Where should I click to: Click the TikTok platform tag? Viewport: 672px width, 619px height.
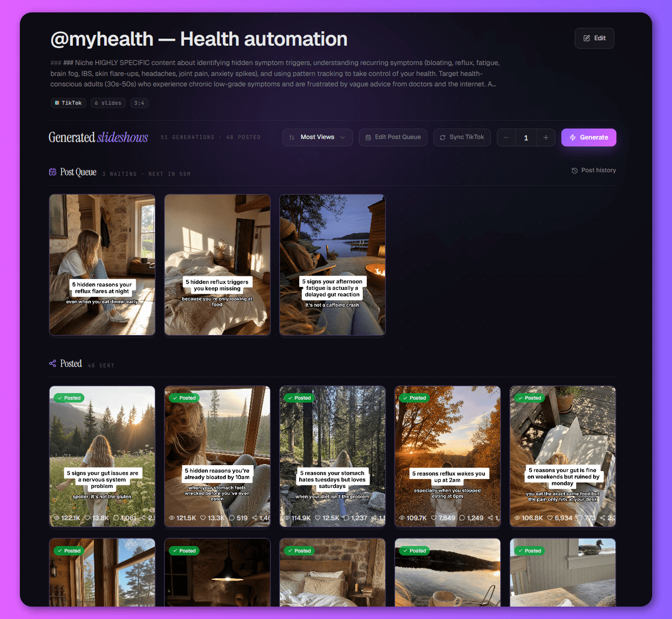click(68, 103)
